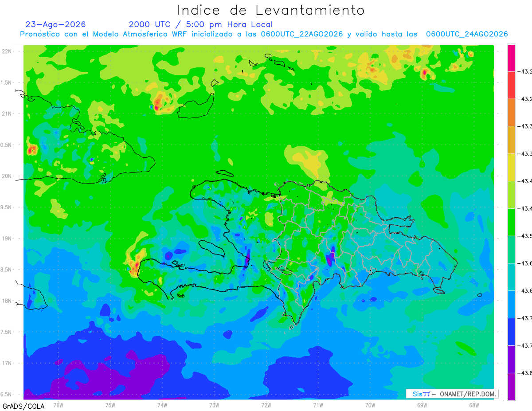532x411 pixels.
Task: Click the 19N latitude label
Action: click(x=8, y=238)
